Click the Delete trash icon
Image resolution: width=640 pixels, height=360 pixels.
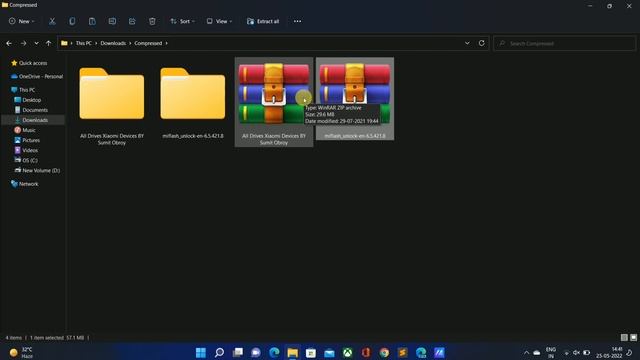152,21
